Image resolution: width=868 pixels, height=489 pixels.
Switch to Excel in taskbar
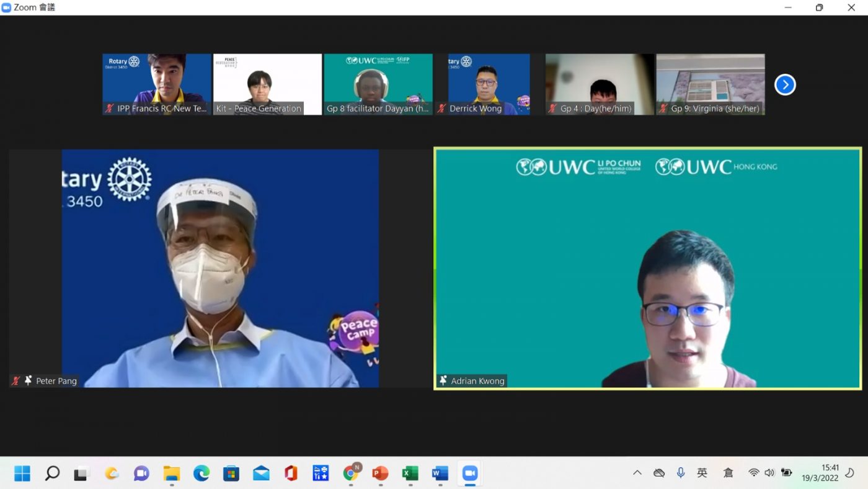(410, 473)
